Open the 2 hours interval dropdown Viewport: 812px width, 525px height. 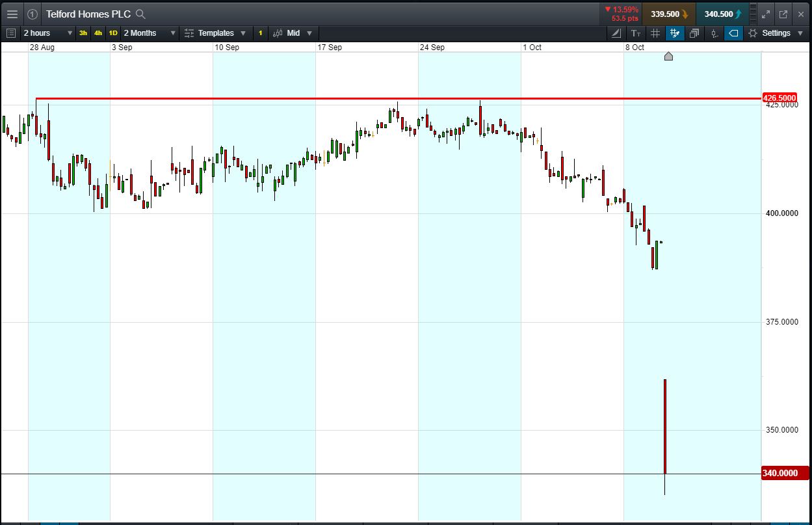pos(48,33)
